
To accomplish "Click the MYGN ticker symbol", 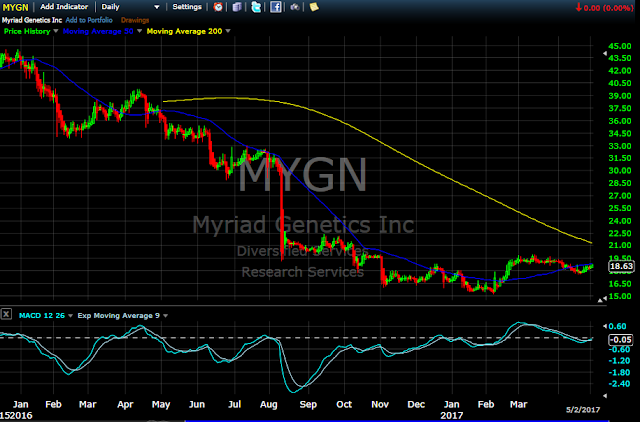I will click(x=16, y=7).
